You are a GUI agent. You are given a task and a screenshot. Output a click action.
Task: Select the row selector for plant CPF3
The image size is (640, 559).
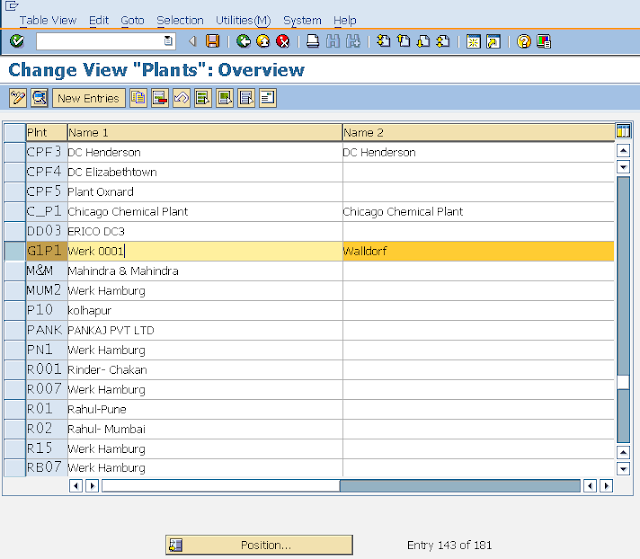[x=15, y=152]
